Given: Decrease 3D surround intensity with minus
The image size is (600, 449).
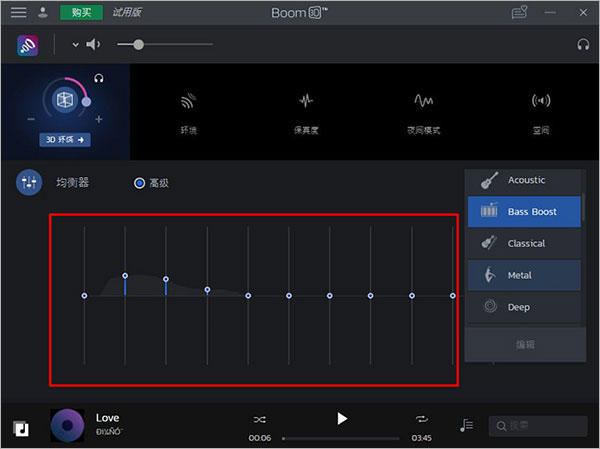Looking at the screenshot, I should click(x=31, y=119).
